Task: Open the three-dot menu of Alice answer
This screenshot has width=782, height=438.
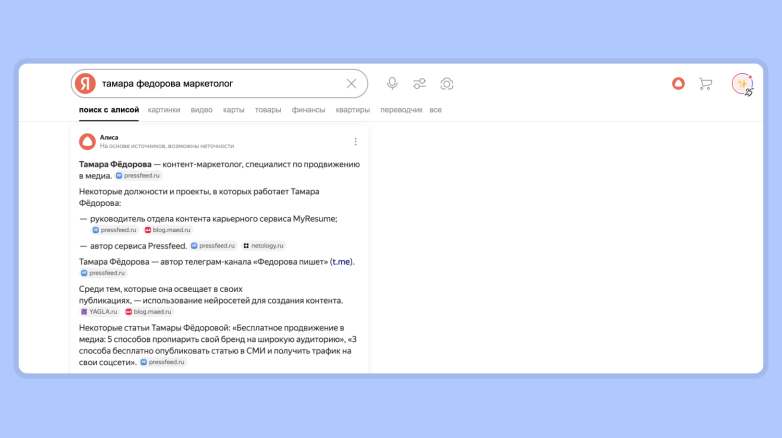Action: coord(356,142)
